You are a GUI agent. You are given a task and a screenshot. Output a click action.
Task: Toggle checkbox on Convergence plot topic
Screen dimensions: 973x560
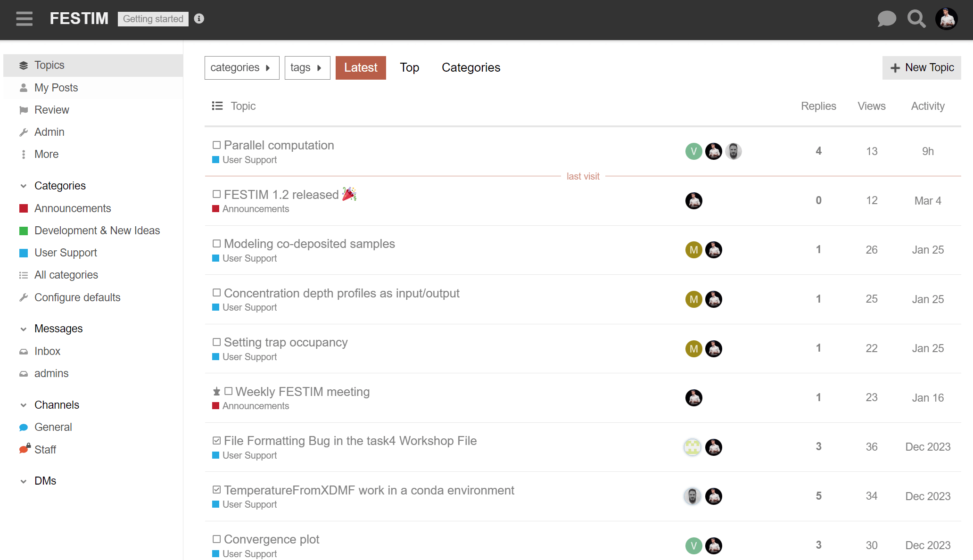pyautogui.click(x=216, y=539)
